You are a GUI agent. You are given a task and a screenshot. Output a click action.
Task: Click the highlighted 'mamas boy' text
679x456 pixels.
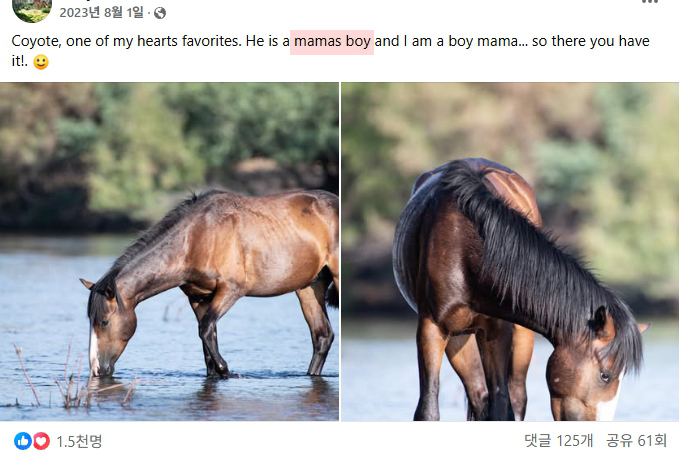click(x=332, y=42)
